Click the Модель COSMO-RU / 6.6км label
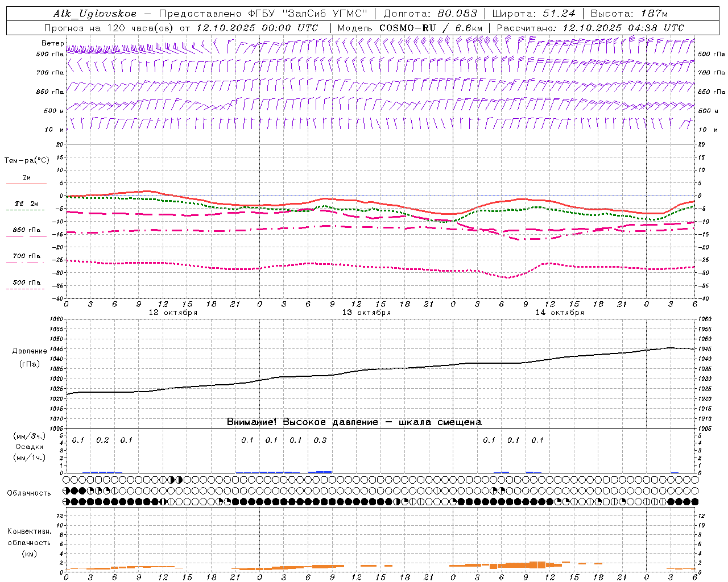 tap(409, 28)
